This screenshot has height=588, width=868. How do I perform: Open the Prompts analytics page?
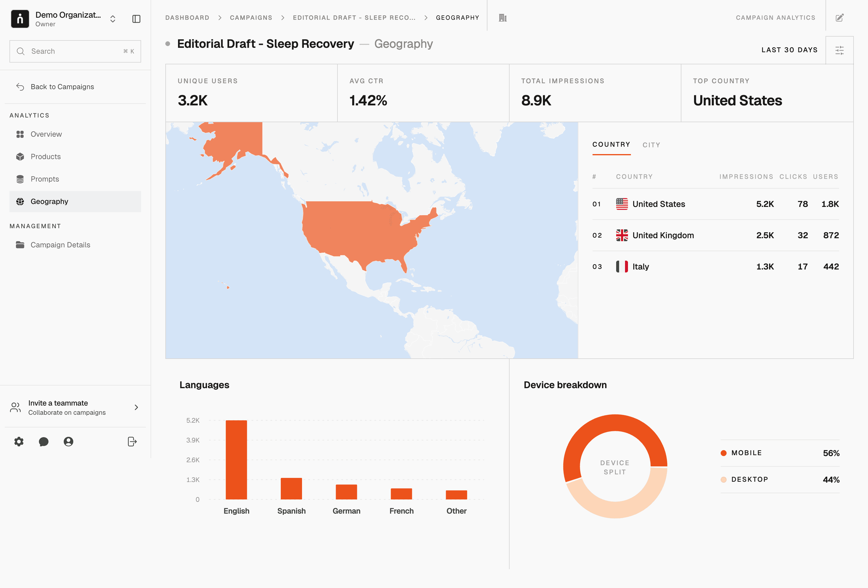45,179
